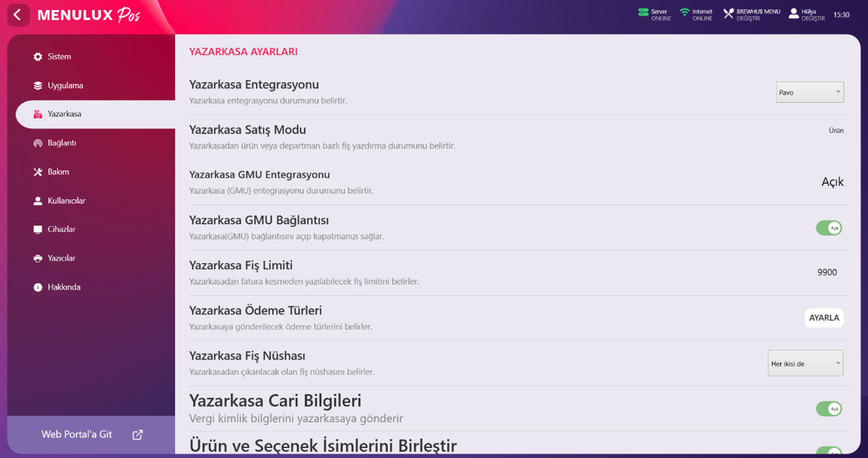Select the Cihazlar monitor icon
868x458 pixels.
pos(37,229)
